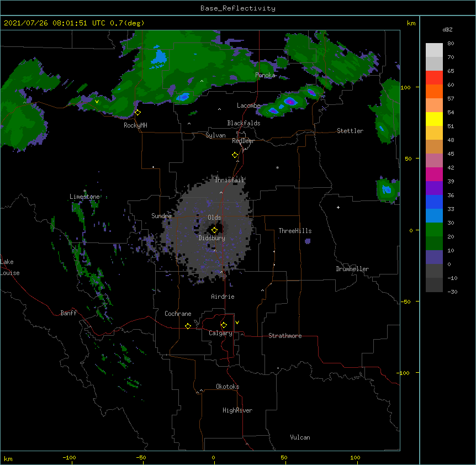Select the Cochrane label
This screenshot has height=465, width=476.
tap(178, 314)
